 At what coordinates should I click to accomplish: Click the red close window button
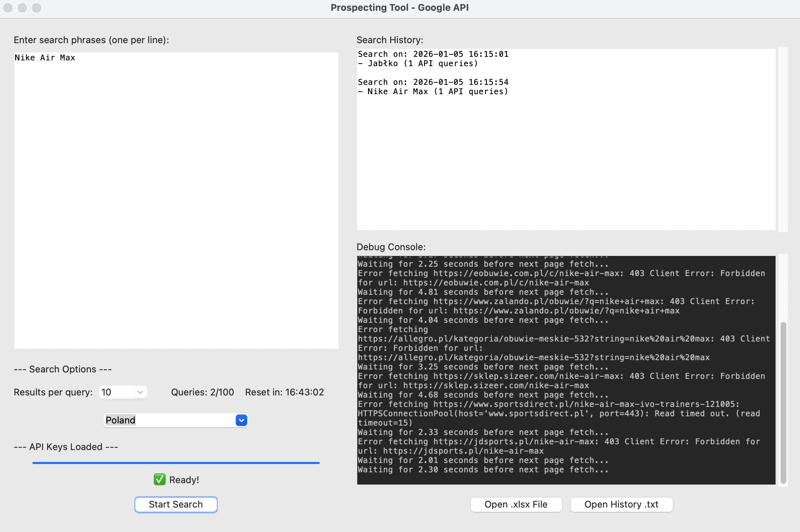8,8
